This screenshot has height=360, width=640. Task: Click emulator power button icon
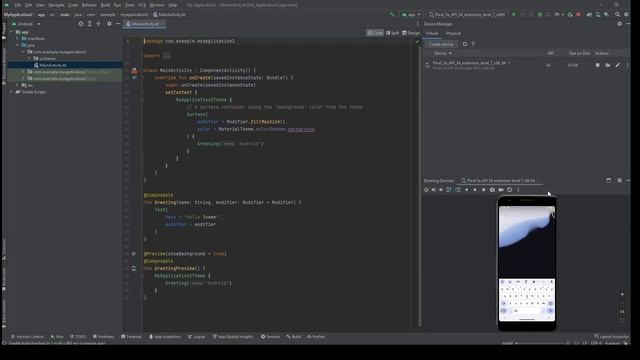[426, 190]
